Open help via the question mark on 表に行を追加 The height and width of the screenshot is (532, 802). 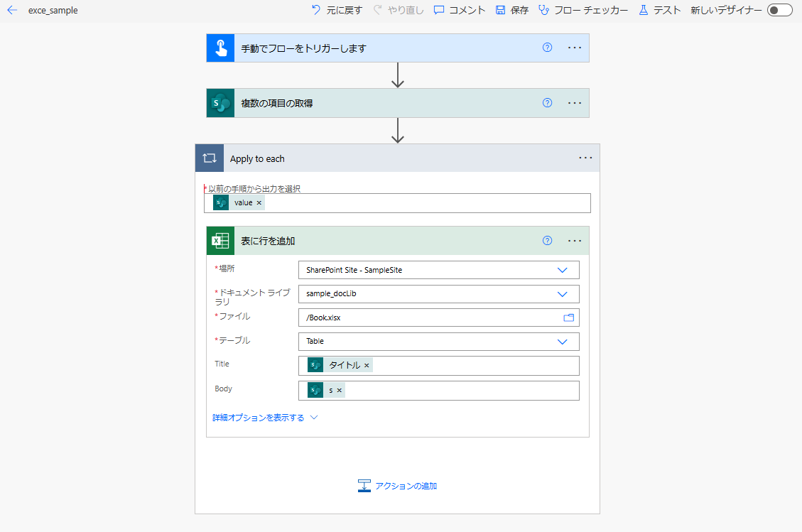click(546, 240)
